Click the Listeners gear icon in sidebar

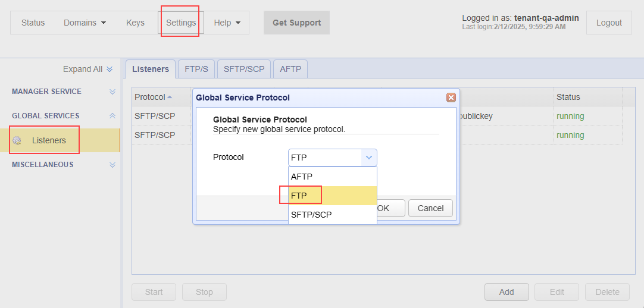[17, 140]
